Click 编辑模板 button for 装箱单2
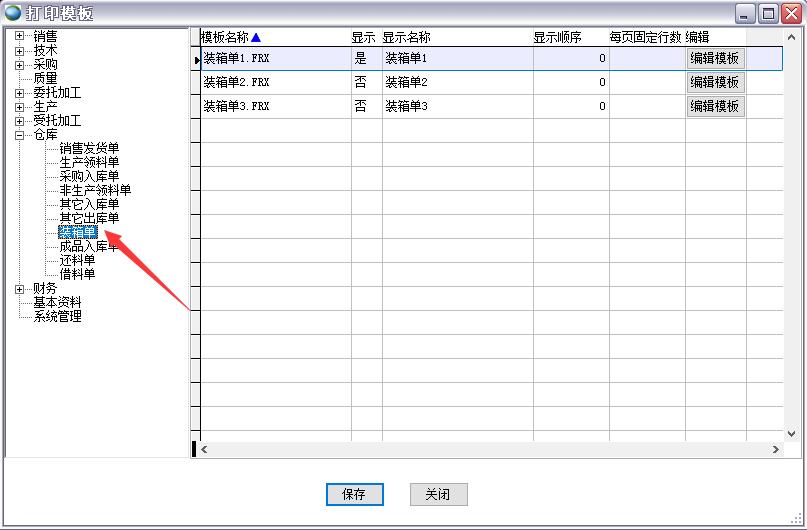Image resolution: width=807 pixels, height=530 pixels. [715, 82]
